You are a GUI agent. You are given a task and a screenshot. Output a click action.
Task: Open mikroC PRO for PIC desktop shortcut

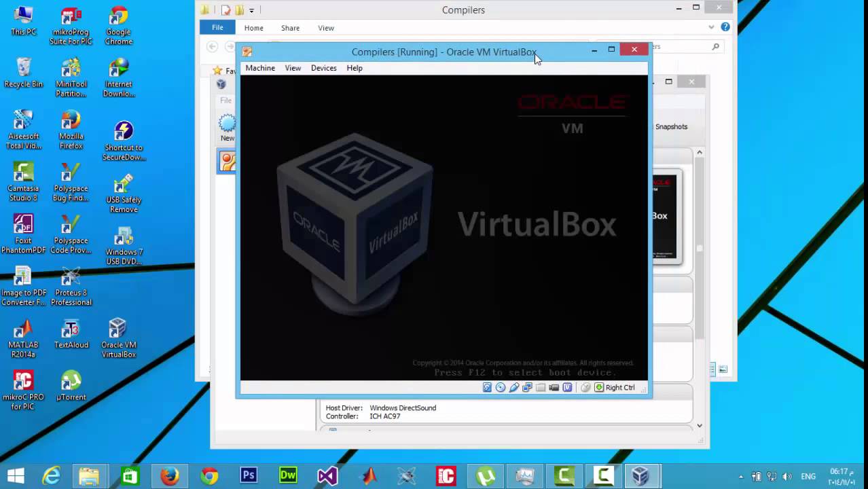23,391
